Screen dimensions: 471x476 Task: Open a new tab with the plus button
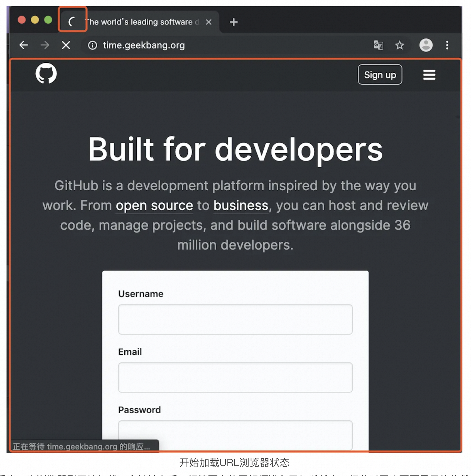click(234, 22)
